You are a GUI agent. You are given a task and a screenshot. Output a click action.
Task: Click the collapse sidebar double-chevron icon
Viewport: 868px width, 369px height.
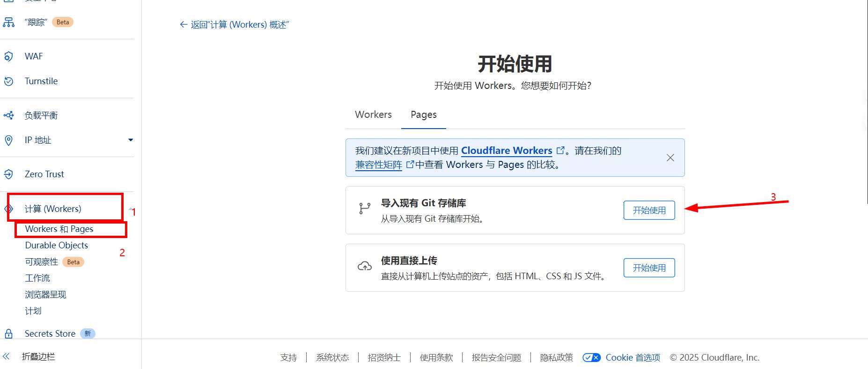pyautogui.click(x=6, y=356)
